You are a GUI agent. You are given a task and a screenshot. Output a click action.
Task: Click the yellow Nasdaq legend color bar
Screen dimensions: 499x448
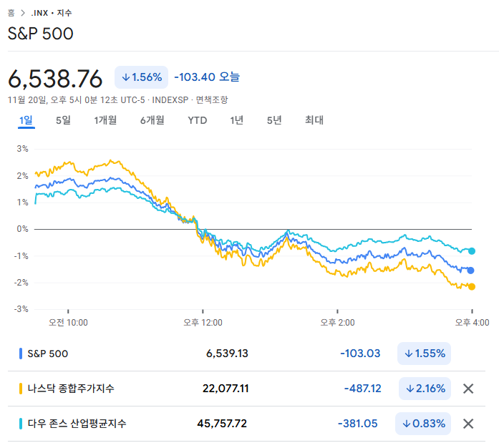20,389
